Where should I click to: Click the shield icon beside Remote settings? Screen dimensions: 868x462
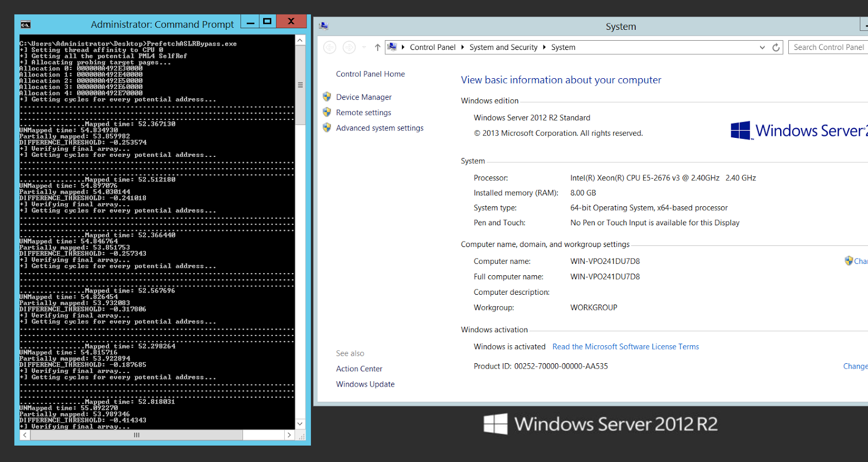point(327,112)
